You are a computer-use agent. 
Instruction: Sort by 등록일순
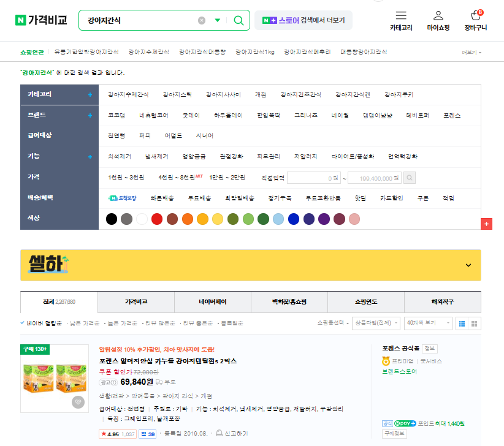(x=232, y=323)
